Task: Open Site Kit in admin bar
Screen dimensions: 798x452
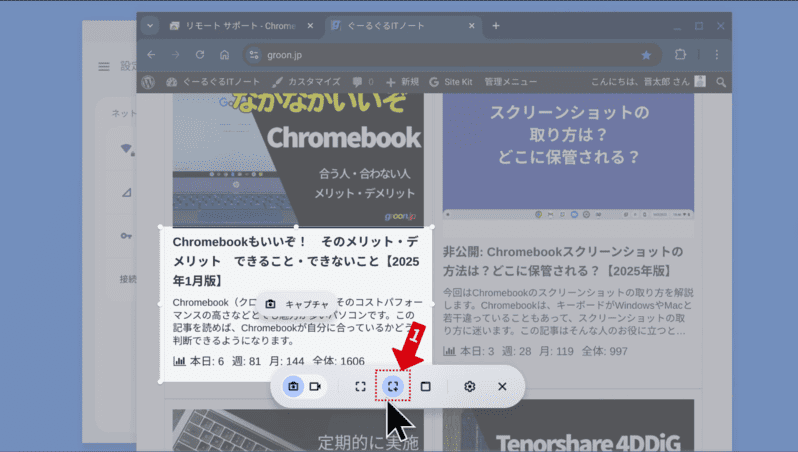Action: tap(451, 82)
